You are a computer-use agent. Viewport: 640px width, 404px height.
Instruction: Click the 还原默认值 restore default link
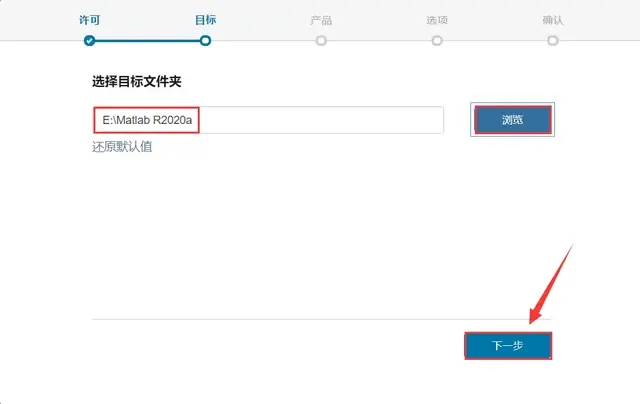pos(122,147)
